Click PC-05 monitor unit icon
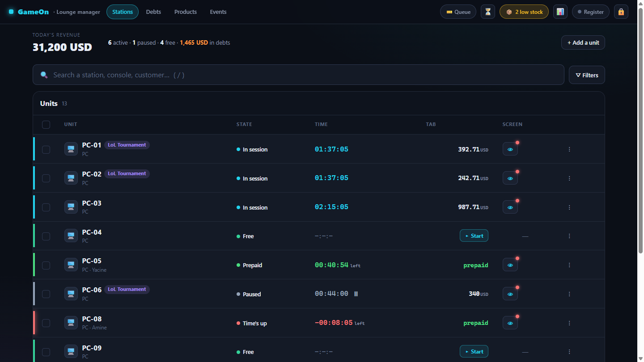The height and width of the screenshot is (362, 644). point(71,265)
